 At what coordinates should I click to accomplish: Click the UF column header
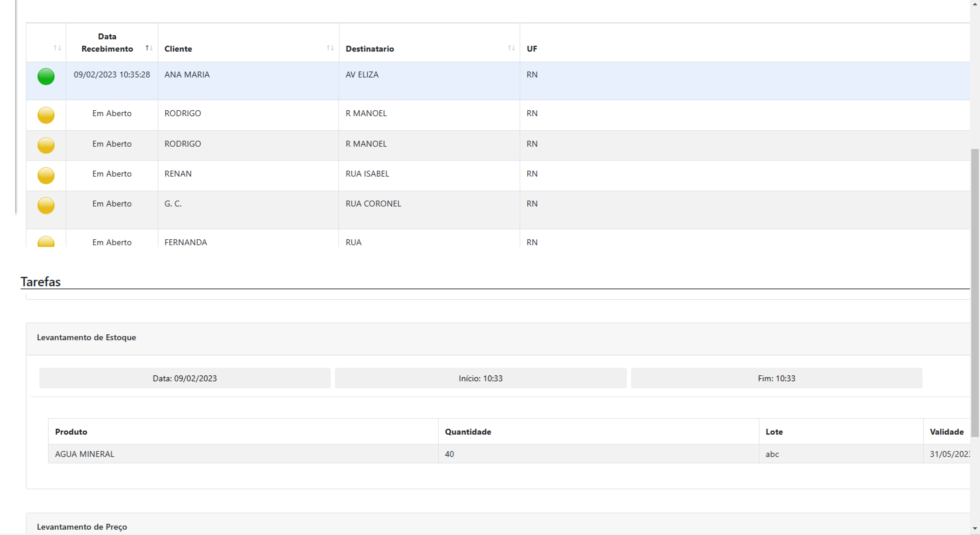pos(531,49)
